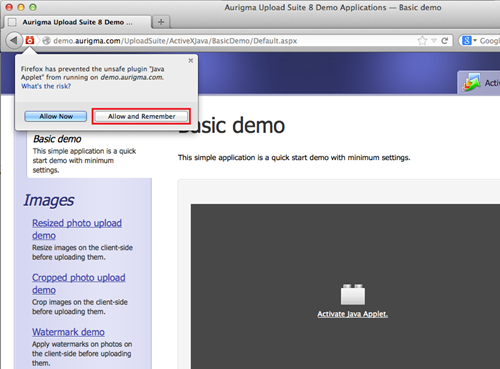The height and width of the screenshot is (369, 500).
Task: Close the plugin warning popup
Action: click(x=191, y=60)
